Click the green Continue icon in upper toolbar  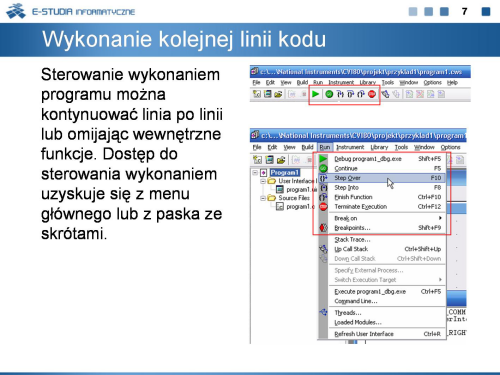329,94
